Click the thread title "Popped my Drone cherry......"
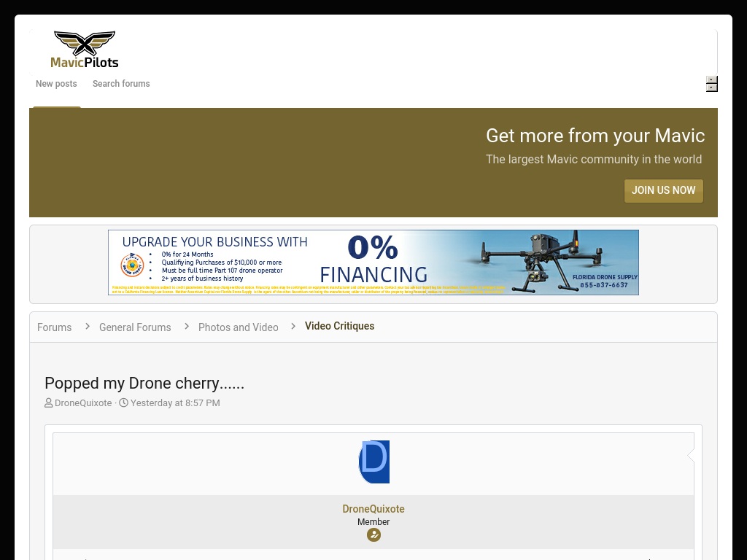The height and width of the screenshot is (560, 747). (x=144, y=384)
